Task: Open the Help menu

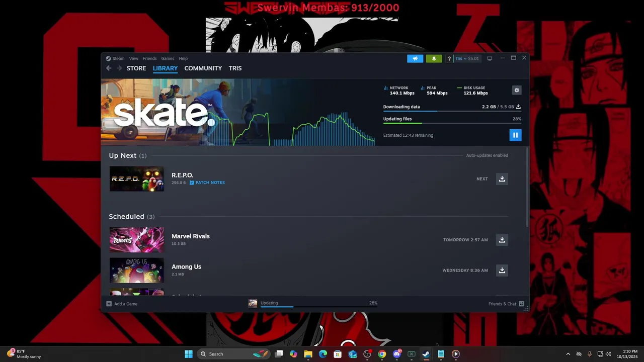Action: click(183, 58)
